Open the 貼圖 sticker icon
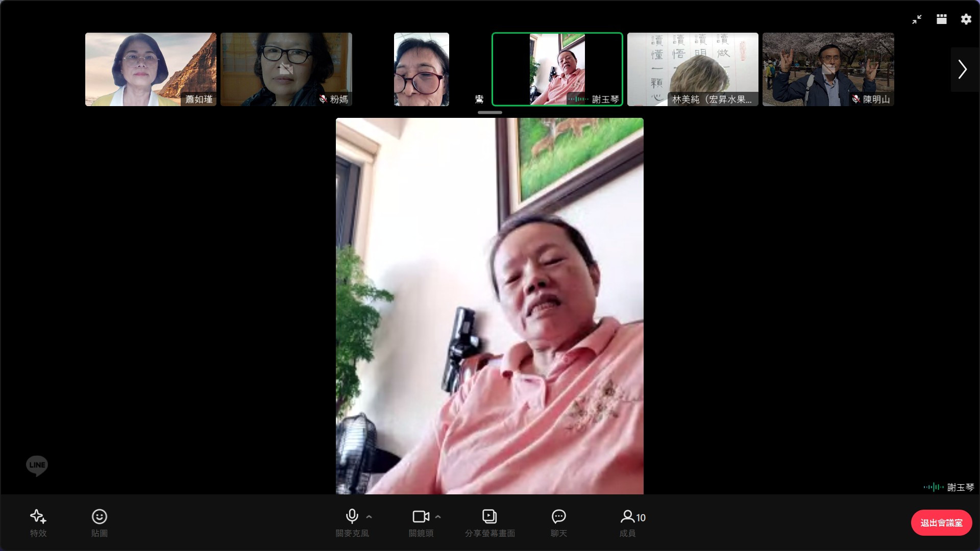Image resolution: width=980 pixels, height=551 pixels. [x=99, y=517]
